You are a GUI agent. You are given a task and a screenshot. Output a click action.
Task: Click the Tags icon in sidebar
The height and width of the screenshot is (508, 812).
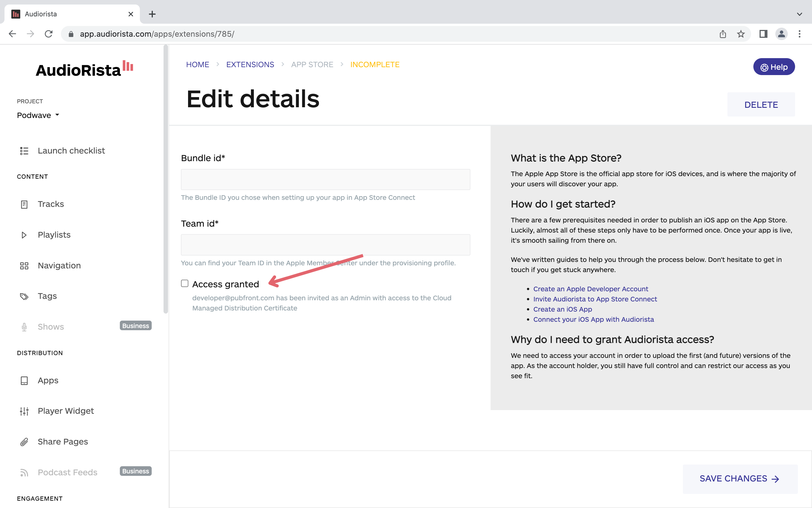click(24, 296)
